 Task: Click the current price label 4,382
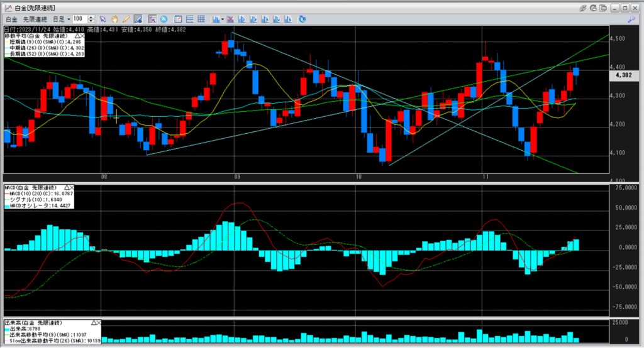pyautogui.click(x=623, y=75)
